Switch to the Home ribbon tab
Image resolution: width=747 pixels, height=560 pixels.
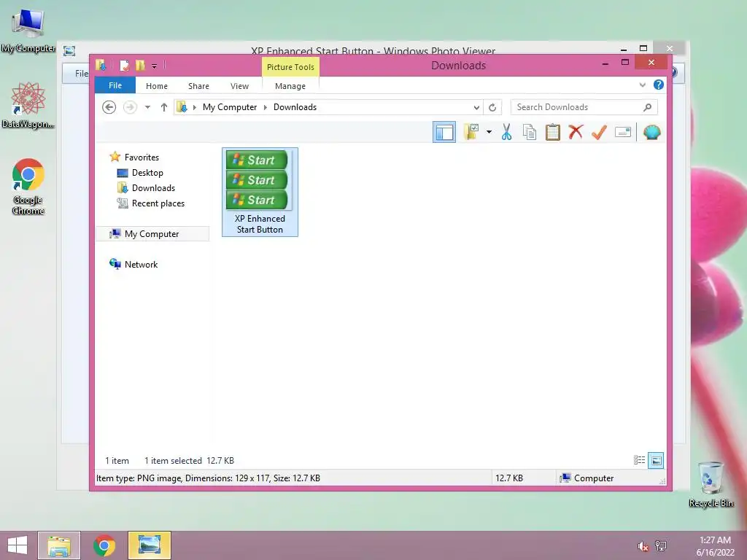coord(157,86)
